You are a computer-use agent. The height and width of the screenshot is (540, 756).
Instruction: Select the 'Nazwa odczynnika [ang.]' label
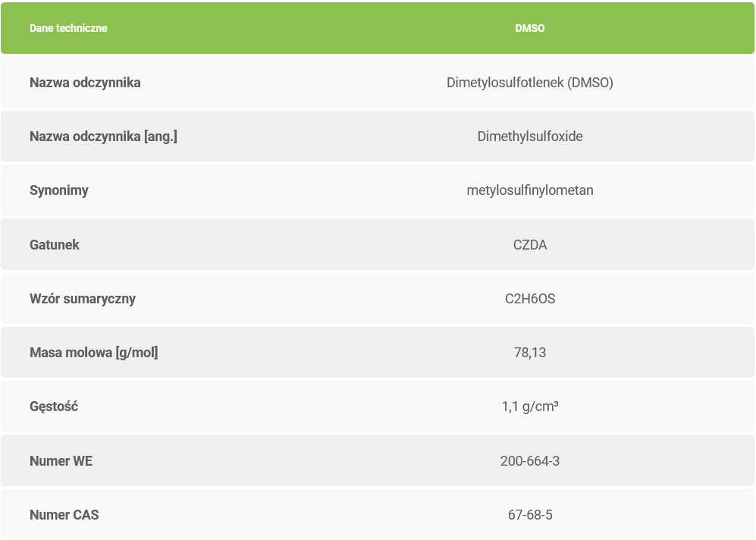click(x=103, y=137)
